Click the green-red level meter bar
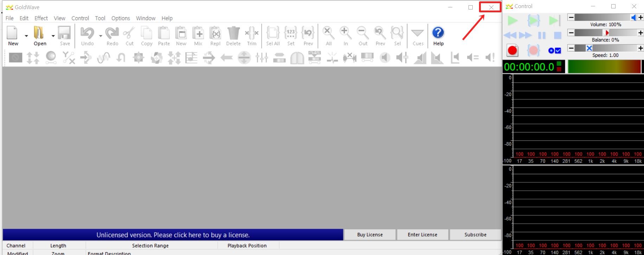 pyautogui.click(x=604, y=67)
